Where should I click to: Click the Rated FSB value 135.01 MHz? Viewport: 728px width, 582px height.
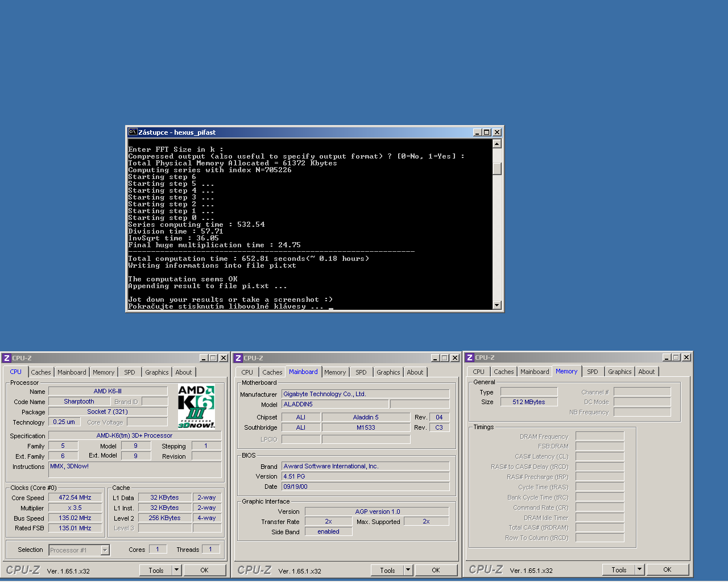click(75, 528)
